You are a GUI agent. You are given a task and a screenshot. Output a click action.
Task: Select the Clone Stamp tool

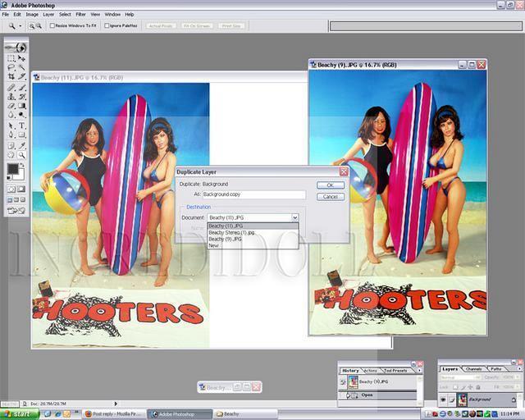click(11, 97)
